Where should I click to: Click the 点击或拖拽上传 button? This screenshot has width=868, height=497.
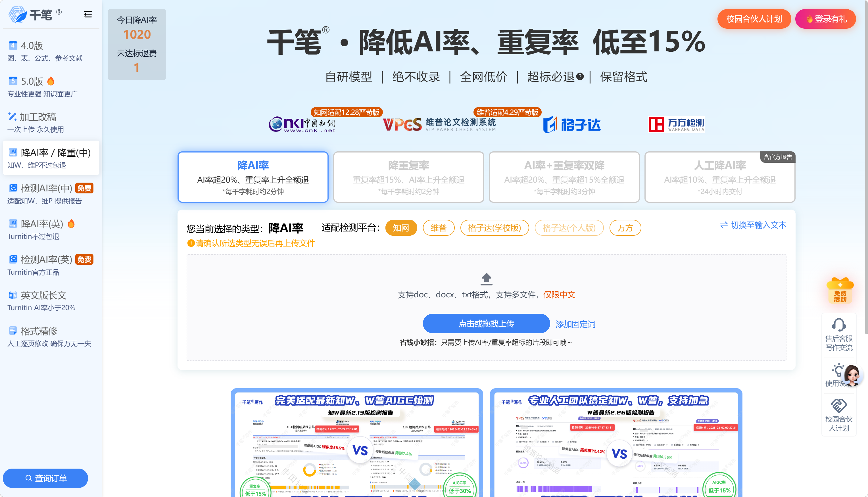[486, 323]
